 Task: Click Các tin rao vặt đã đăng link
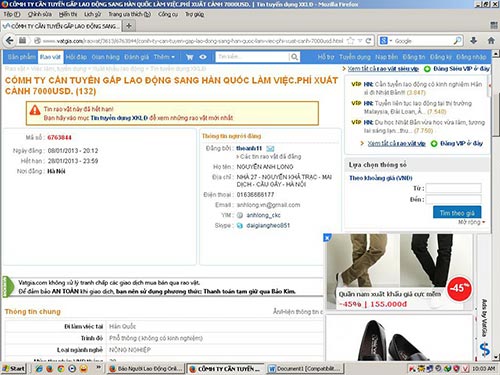click(x=270, y=157)
